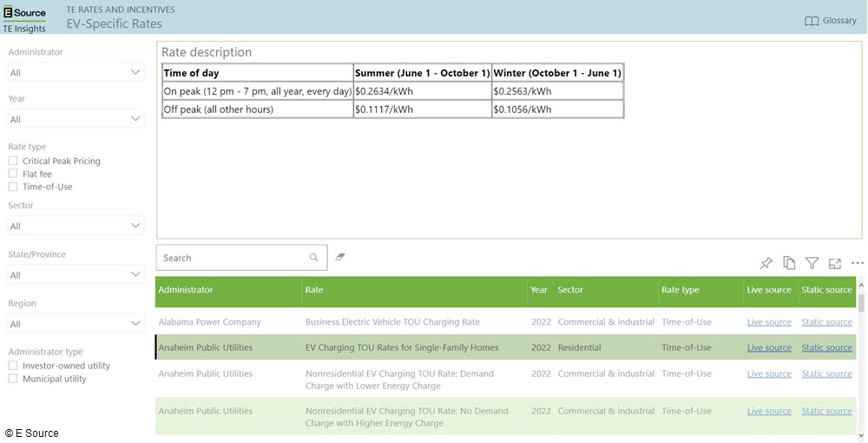Sort table by Rate type column header
The height and width of the screenshot is (443, 868).
point(680,290)
